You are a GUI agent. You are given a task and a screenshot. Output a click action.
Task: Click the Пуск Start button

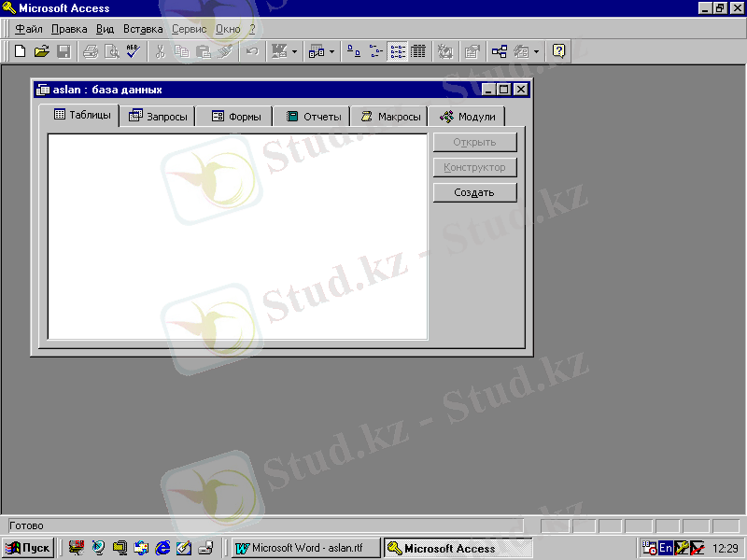coord(29,548)
